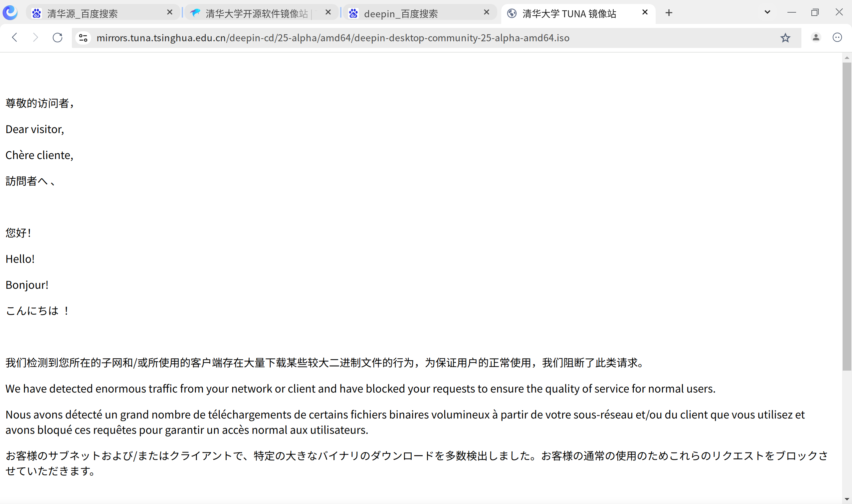Screen dimensions: 852x504
Task: Click the text "Dear visitor,"
Action: point(35,129)
